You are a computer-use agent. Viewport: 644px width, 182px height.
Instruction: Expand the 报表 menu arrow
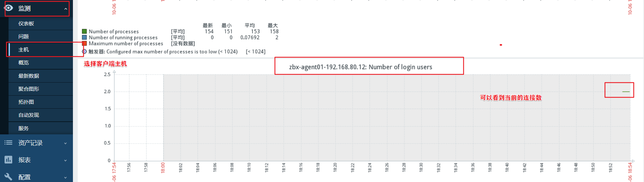click(65, 160)
